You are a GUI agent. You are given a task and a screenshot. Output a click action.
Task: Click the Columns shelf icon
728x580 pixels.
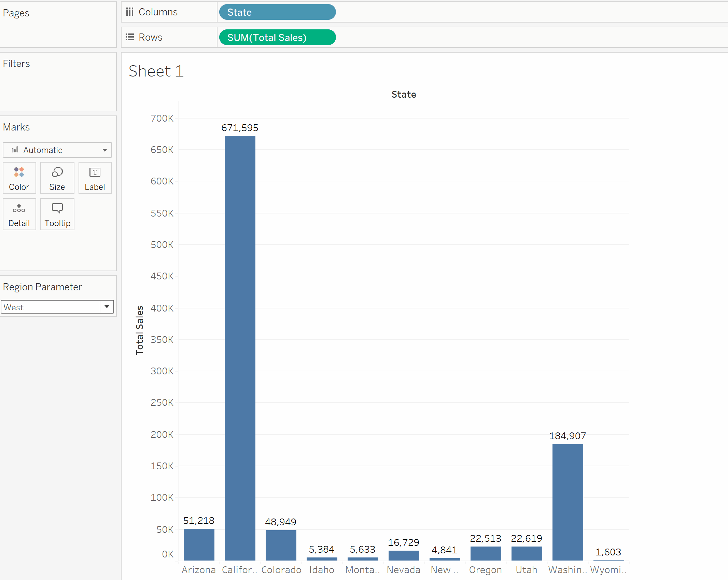130,12
